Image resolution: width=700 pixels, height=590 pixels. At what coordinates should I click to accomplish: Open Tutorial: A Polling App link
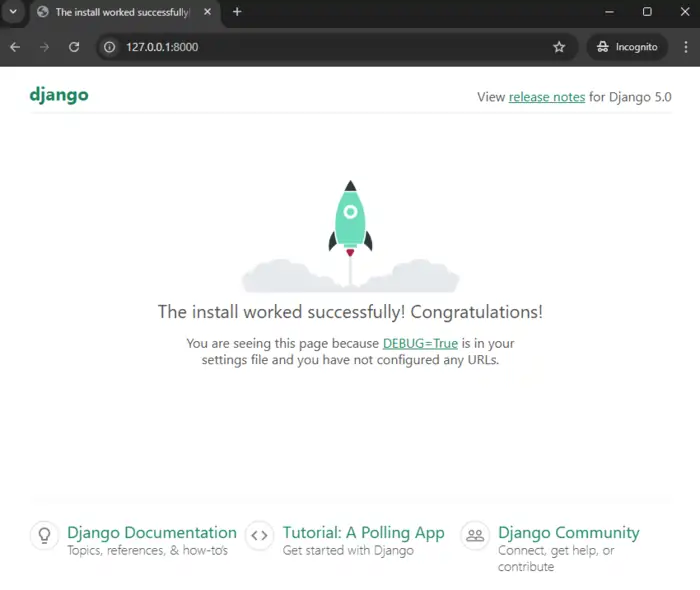click(x=363, y=532)
